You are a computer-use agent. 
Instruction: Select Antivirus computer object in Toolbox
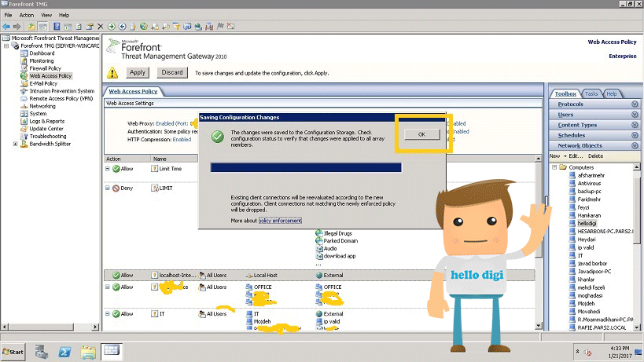pos(589,183)
